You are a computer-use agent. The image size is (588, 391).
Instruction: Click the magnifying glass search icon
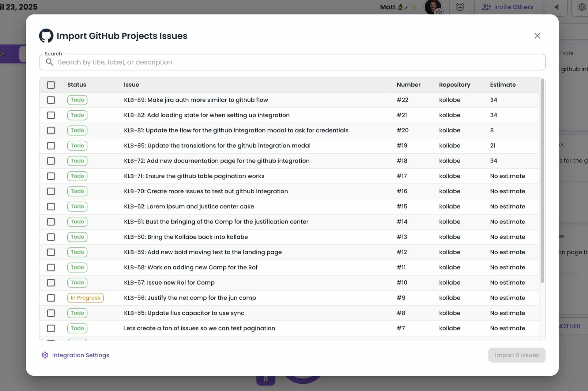coord(50,62)
